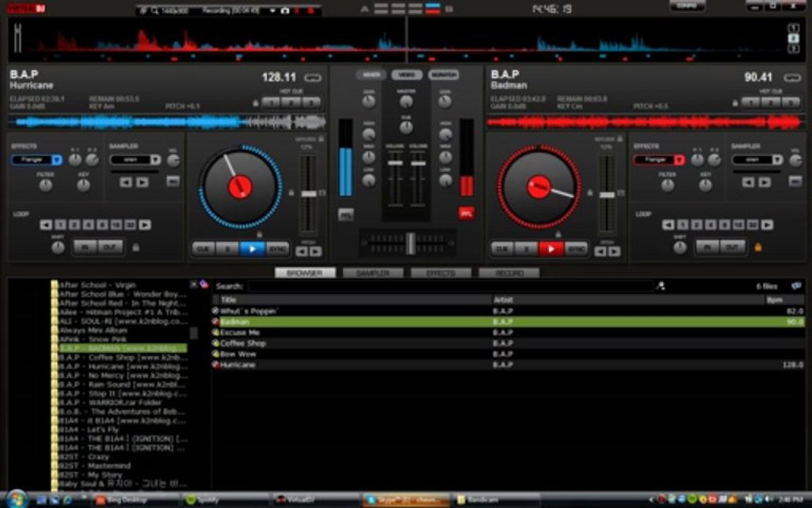This screenshot has height=508, width=812.
Task: Pitch bend up arrow on right deck
Action: pyautogui.click(x=614, y=251)
